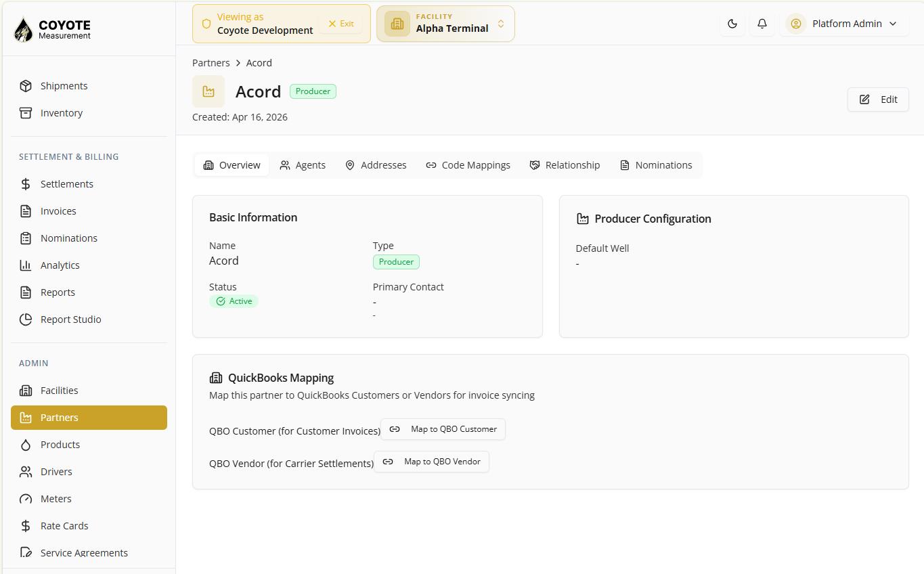The width and height of the screenshot is (924, 574).
Task: Click the Drivers people icon
Action: click(26, 472)
